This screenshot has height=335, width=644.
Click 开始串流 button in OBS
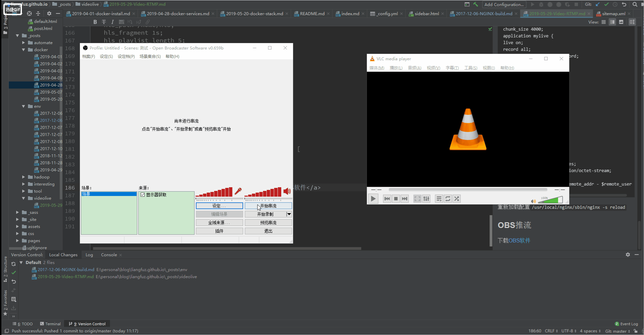268,206
